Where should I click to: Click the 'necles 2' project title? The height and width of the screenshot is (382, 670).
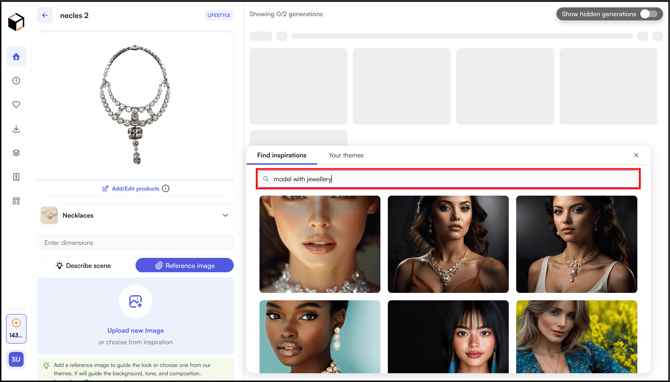[74, 15]
